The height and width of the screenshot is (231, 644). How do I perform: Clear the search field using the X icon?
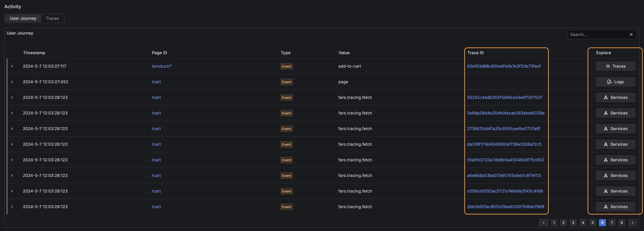pyautogui.click(x=631, y=34)
